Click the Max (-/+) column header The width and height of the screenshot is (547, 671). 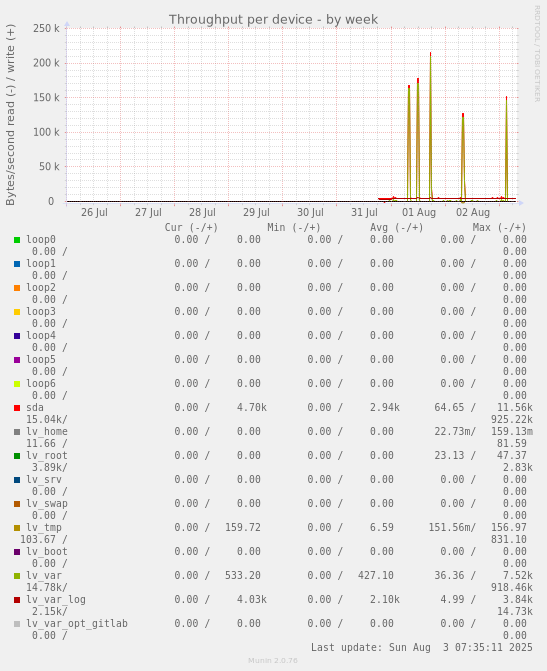[x=499, y=228]
